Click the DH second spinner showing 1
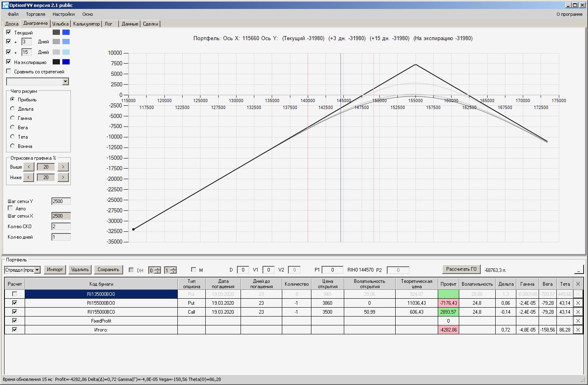Screen dimensions: 588x385 pyautogui.click(x=170, y=270)
